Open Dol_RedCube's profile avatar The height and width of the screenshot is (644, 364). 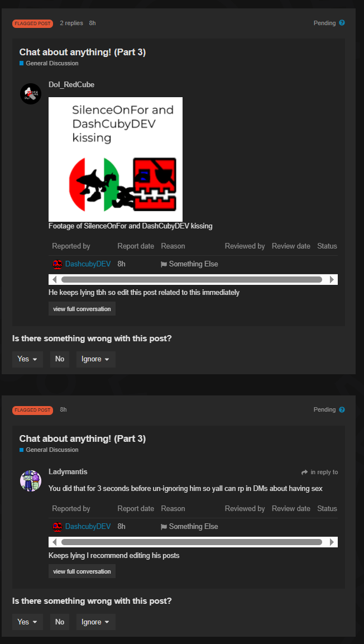point(31,94)
